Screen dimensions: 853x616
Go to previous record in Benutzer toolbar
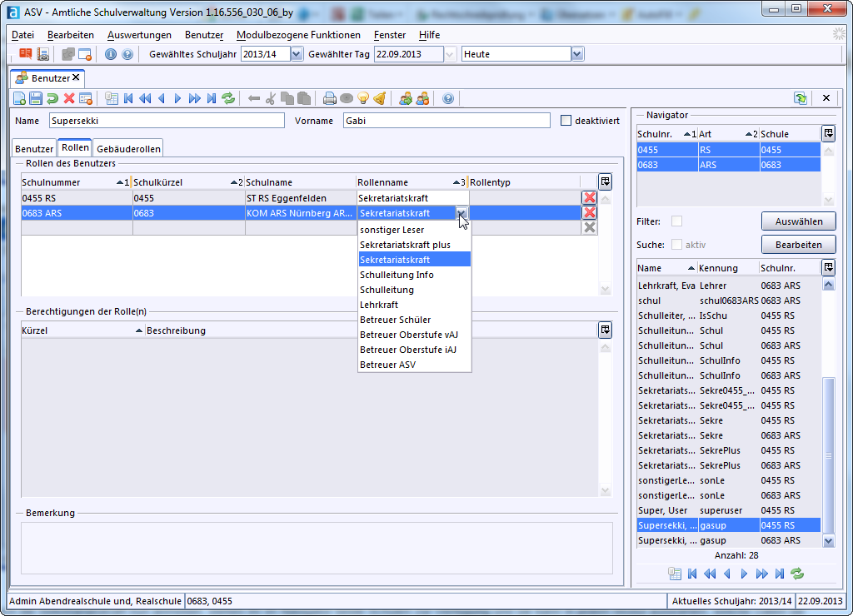click(x=162, y=98)
